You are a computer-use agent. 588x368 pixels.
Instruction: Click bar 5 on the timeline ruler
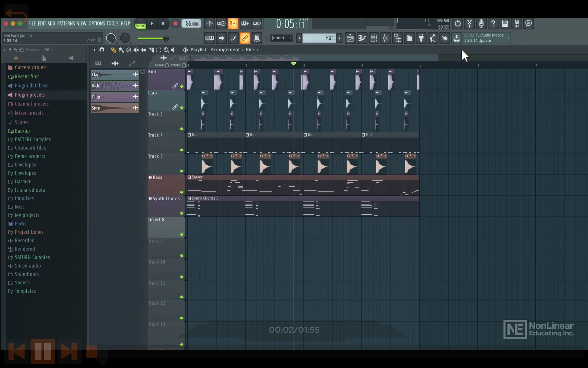pyautogui.click(x=420, y=65)
